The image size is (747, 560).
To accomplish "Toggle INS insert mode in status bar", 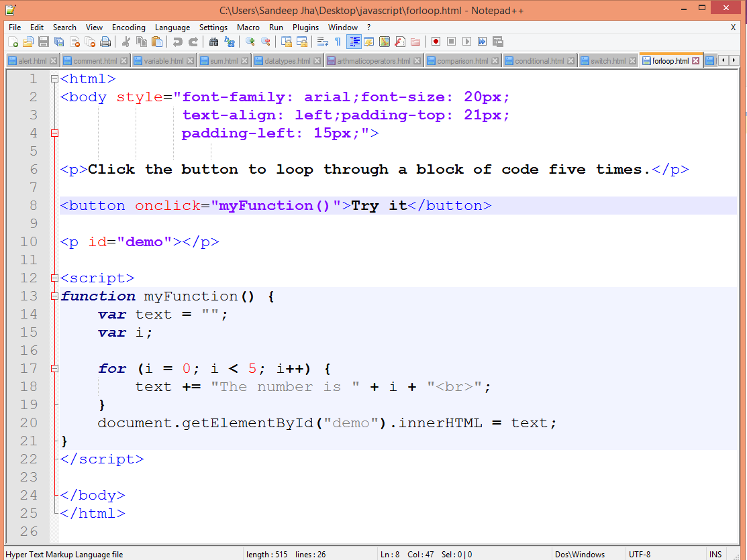I will click(x=715, y=554).
